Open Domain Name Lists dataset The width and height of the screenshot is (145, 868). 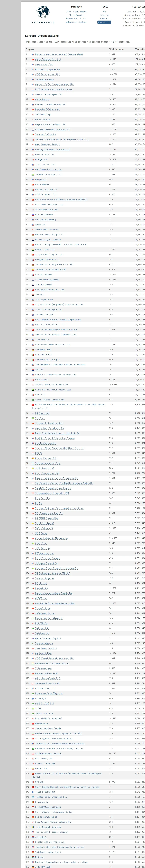pos(76,19)
